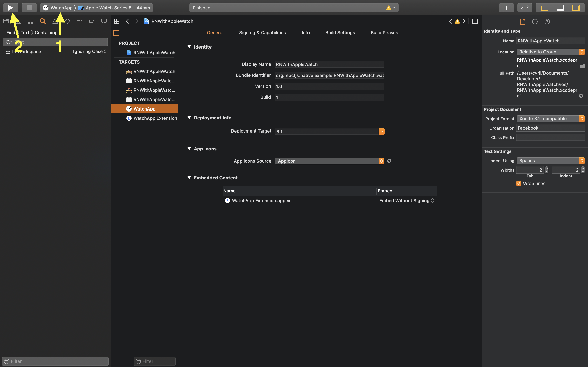Collapse the Embedded Content section
The height and width of the screenshot is (367, 588).
(189, 178)
